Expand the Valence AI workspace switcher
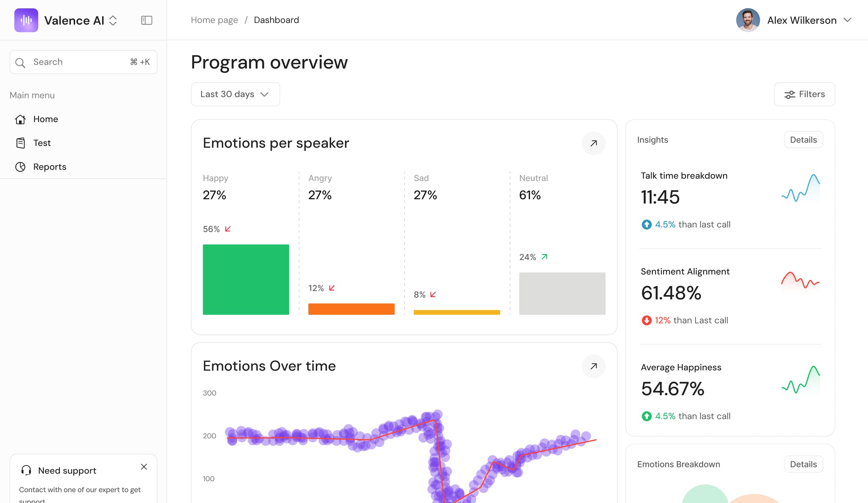This screenshot has height=503, width=868. (x=113, y=20)
